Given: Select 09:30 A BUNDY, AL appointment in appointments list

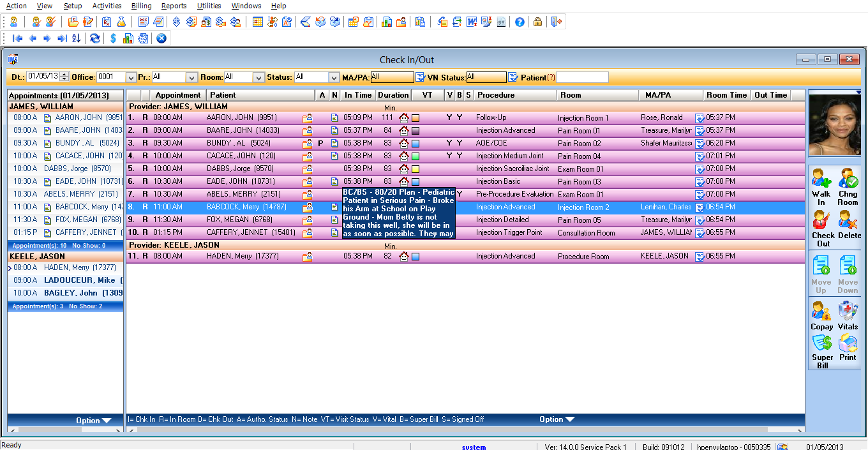Looking at the screenshot, I should coord(66,143).
